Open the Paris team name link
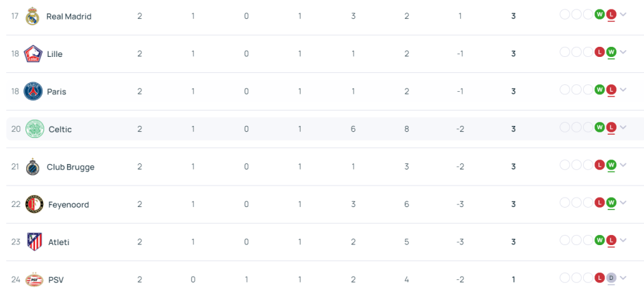Viewport: 644px width, 290px height. [56, 92]
